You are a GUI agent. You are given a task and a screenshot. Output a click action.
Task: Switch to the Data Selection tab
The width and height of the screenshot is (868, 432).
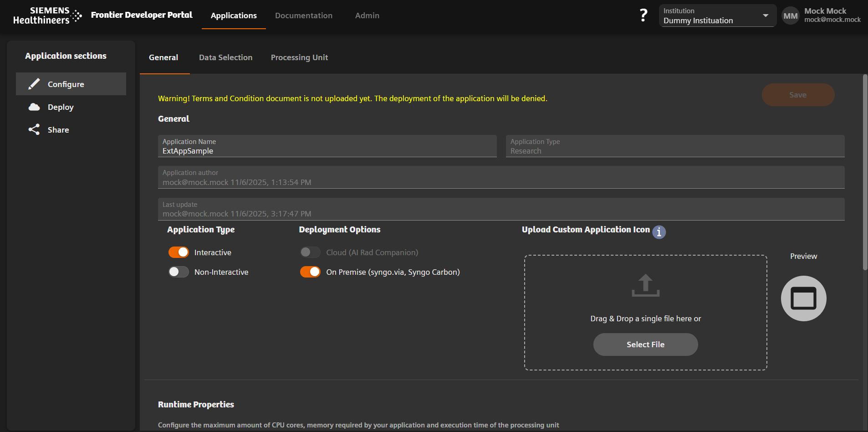225,57
